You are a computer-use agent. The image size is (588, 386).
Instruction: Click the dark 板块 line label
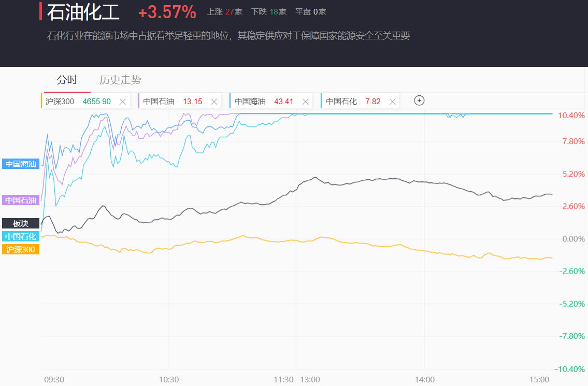[21, 223]
